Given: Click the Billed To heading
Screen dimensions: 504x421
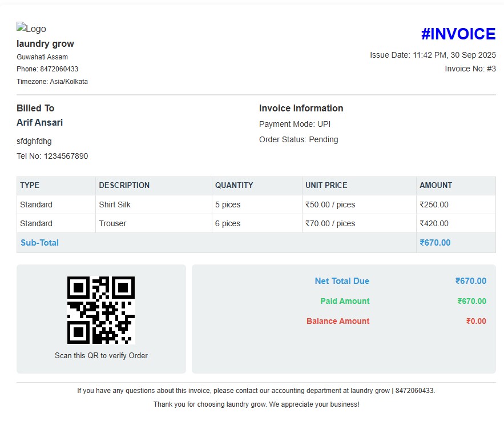Looking at the screenshot, I should [35, 108].
